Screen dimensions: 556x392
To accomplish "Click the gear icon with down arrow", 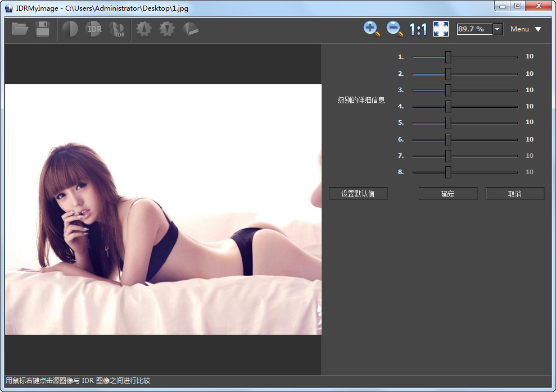I will coord(167,29).
